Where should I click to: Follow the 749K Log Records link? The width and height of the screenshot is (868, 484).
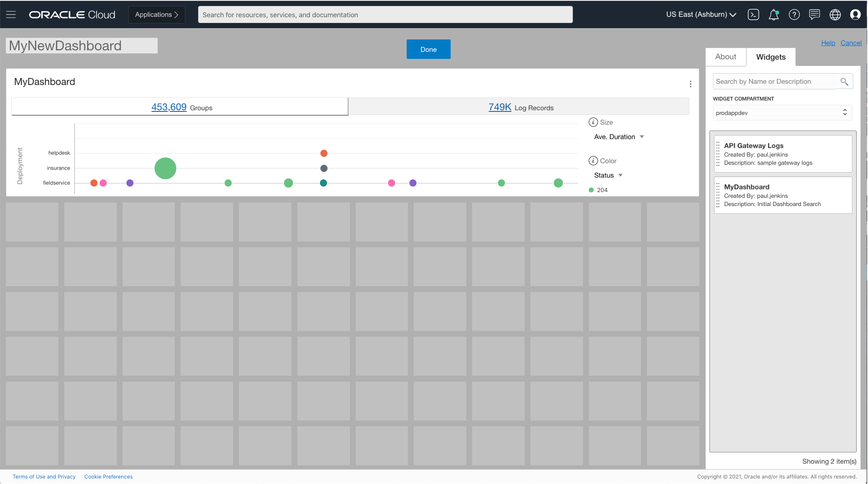tap(499, 107)
